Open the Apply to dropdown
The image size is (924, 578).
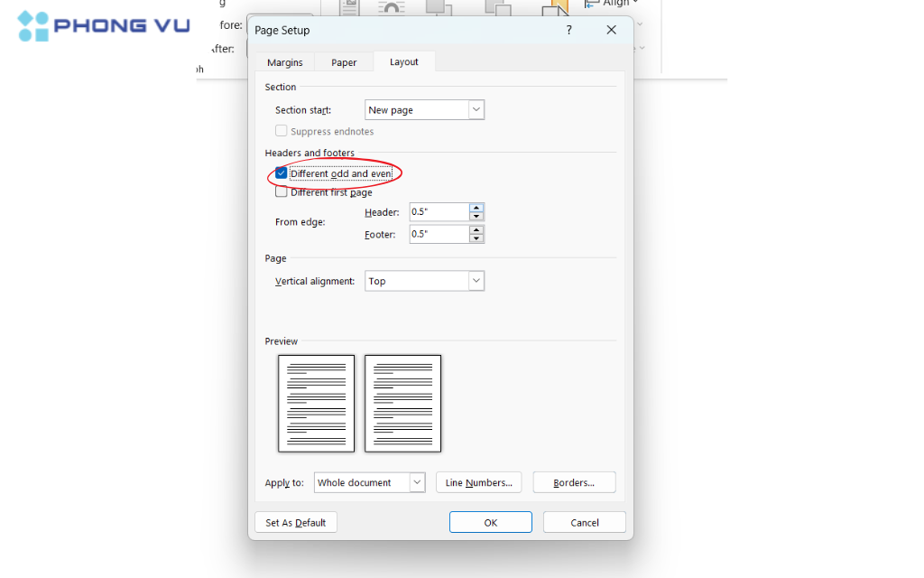coord(417,482)
